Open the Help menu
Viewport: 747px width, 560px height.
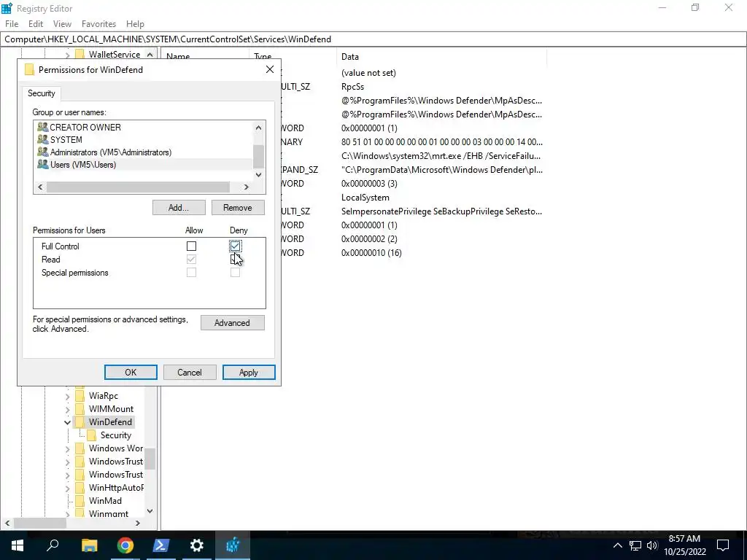[x=135, y=24]
